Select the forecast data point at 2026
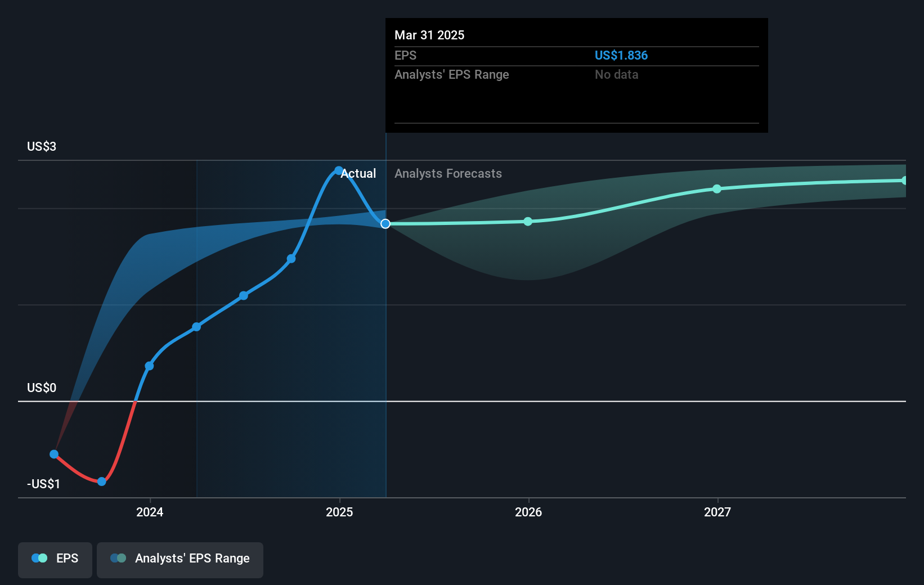The width and height of the screenshot is (924, 585). click(528, 222)
